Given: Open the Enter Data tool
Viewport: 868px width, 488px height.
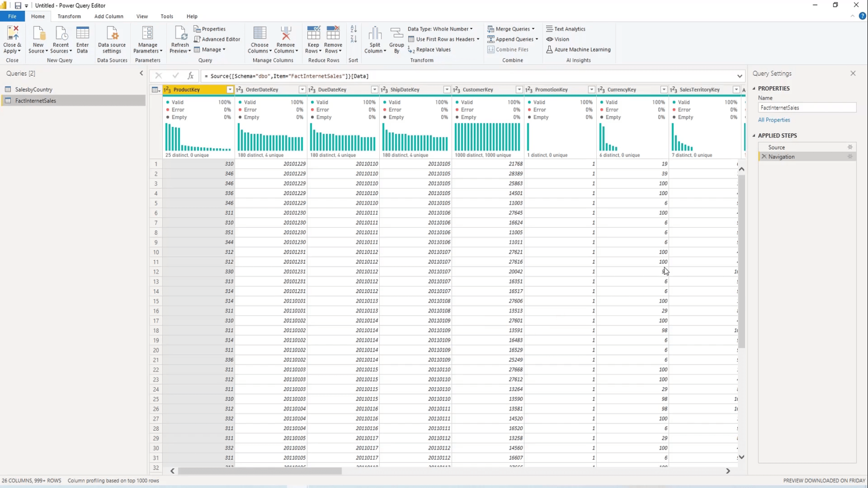Looking at the screenshot, I should click(83, 33).
